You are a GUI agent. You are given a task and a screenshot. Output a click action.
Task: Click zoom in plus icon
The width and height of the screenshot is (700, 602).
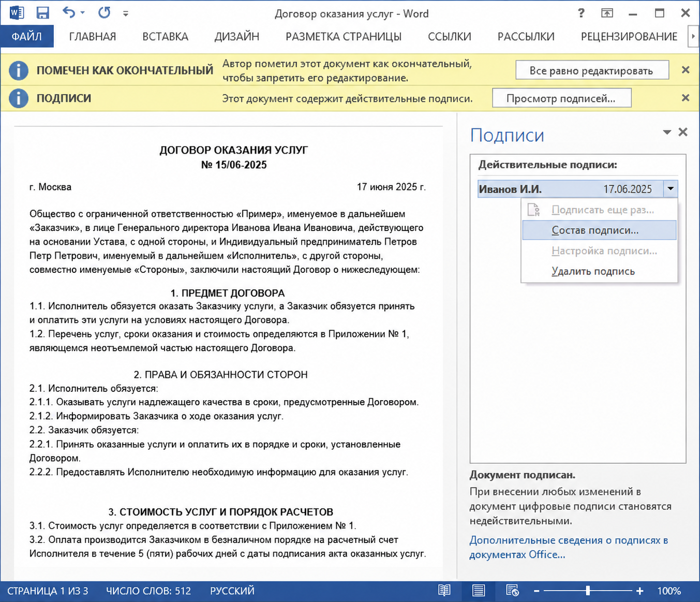click(x=640, y=591)
